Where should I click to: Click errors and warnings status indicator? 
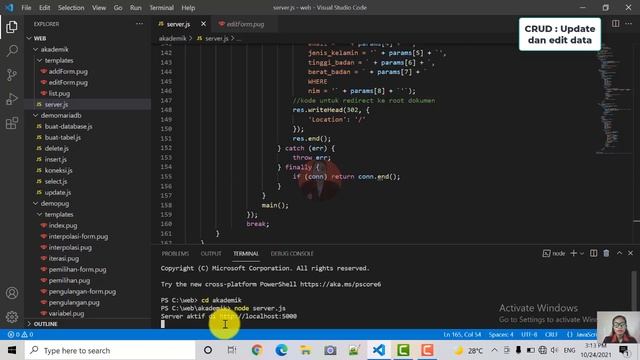(20, 334)
